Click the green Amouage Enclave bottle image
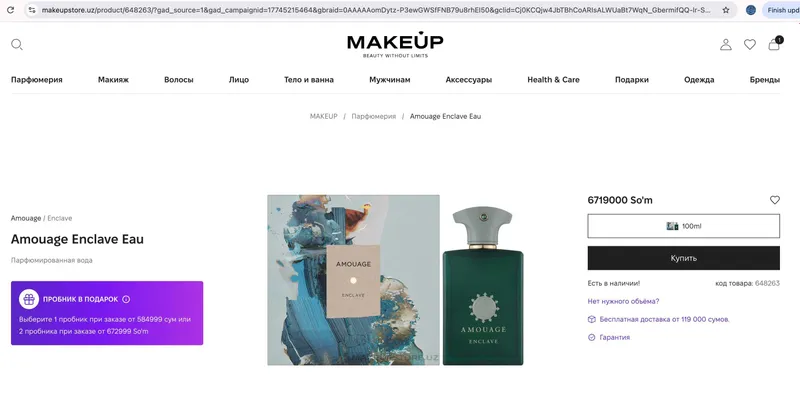This screenshot has height=417, width=800. [483, 285]
